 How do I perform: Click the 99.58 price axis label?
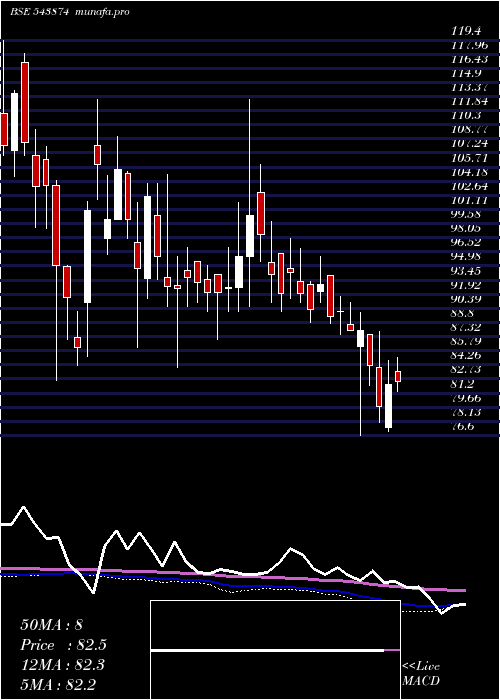(466, 214)
